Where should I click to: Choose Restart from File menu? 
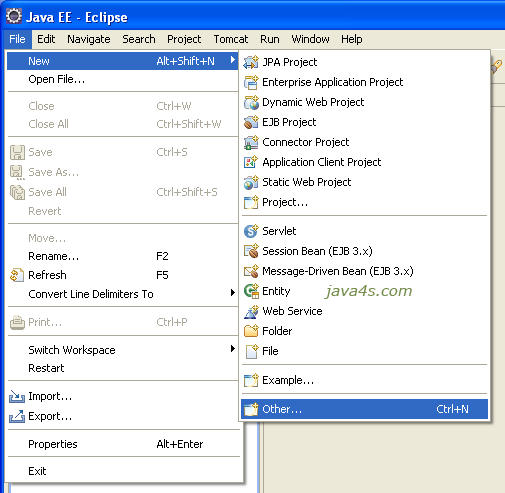pos(46,368)
